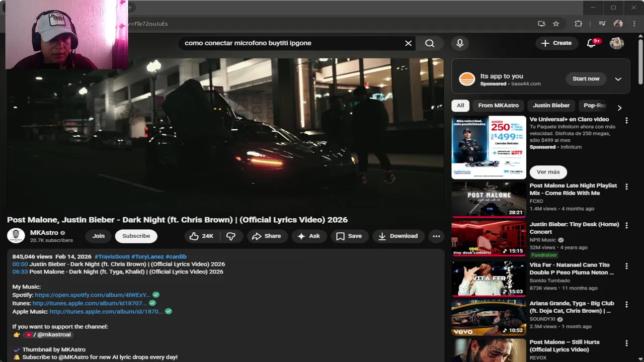Bookmark this page with the star icon
644x362 pixels.
[556, 24]
